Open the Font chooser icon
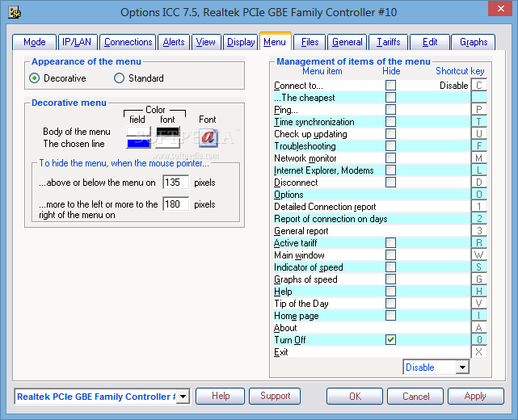This screenshot has height=420, width=518. (208, 138)
